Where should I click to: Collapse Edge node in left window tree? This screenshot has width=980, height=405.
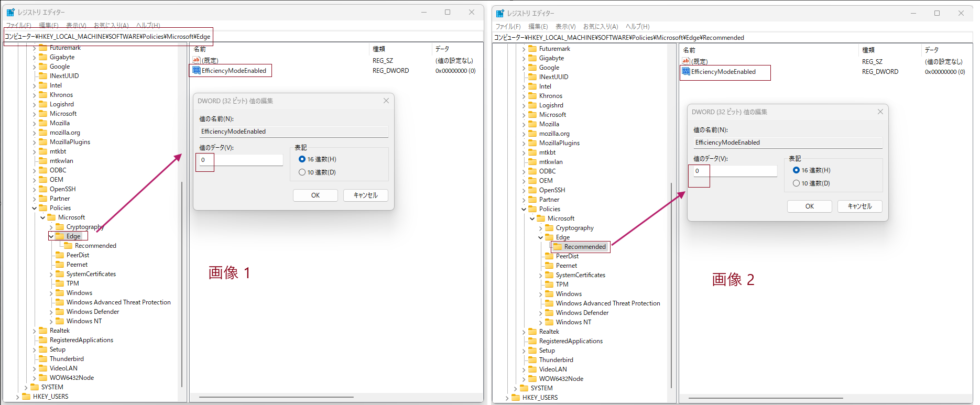51,236
